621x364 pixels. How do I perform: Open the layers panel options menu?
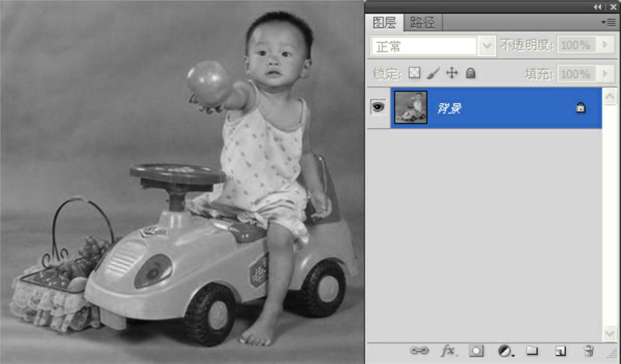click(608, 23)
